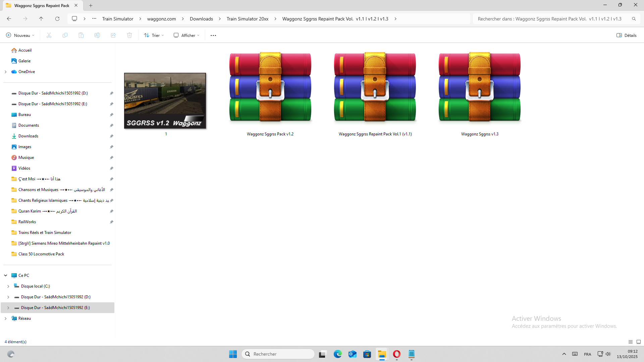
Task: Expand the Disque local (C:) tree node
Action: (x=8, y=286)
